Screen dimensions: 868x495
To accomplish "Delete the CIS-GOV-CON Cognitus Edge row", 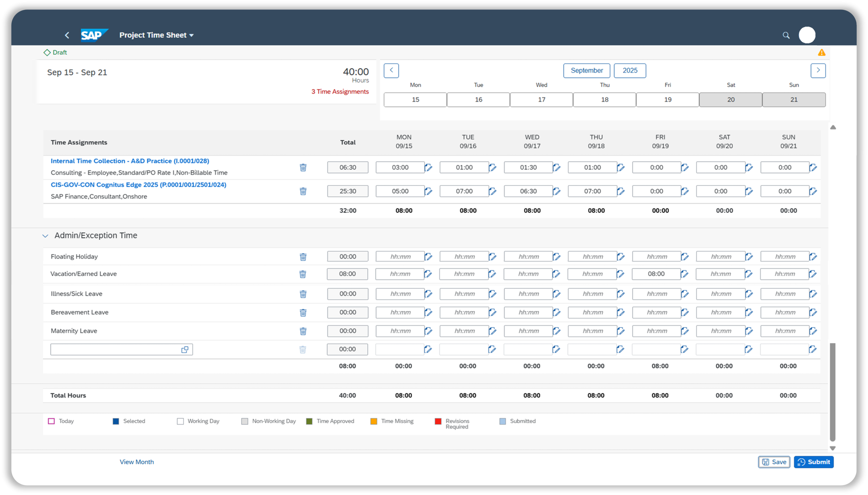I will [x=303, y=191].
